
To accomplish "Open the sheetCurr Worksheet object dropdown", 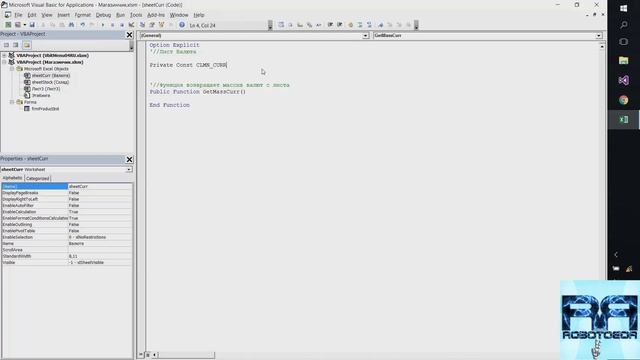I will pos(129,169).
